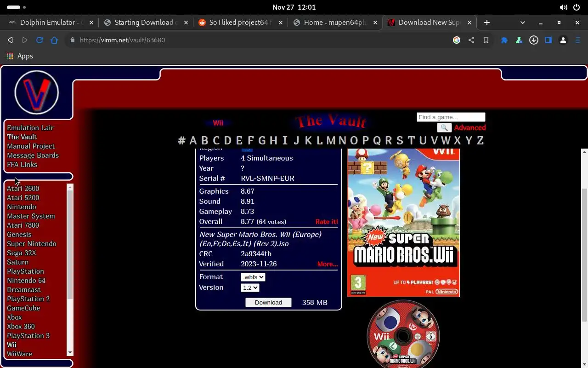This screenshot has width=588, height=368.
Task: Open the Manual Project link
Action: (x=31, y=146)
